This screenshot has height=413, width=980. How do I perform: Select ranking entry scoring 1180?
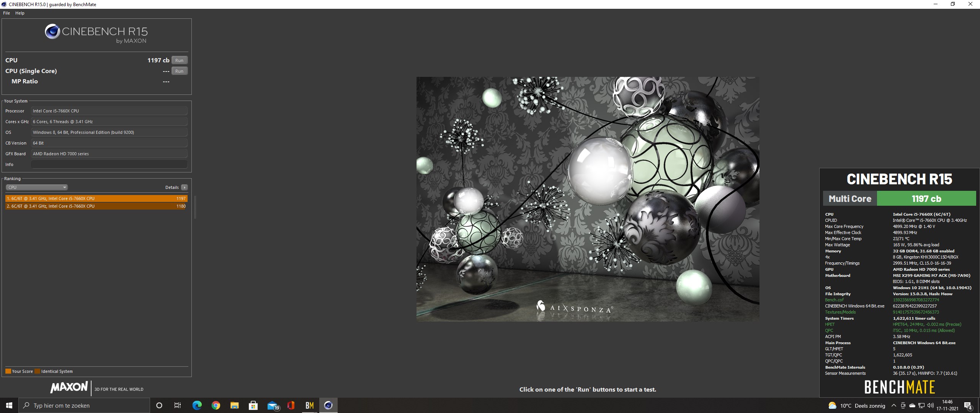pos(96,206)
